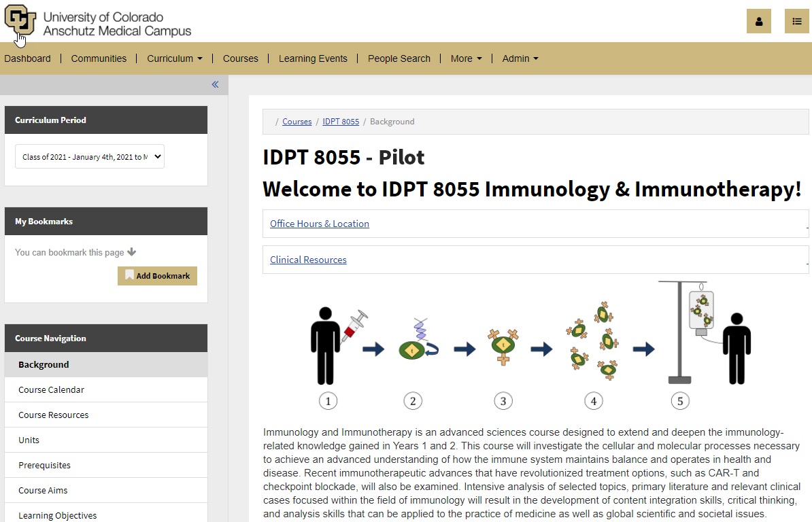Expand the More menu
This screenshot has height=522, width=812.
coord(466,58)
